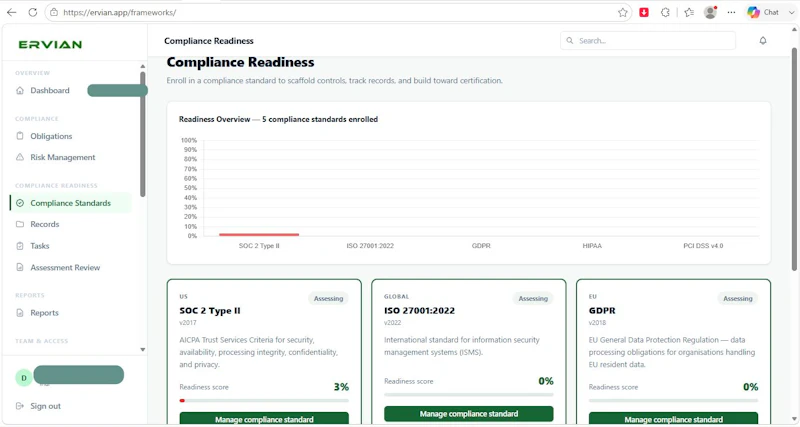Click the GDPR readiness progress bar

tap(673, 400)
